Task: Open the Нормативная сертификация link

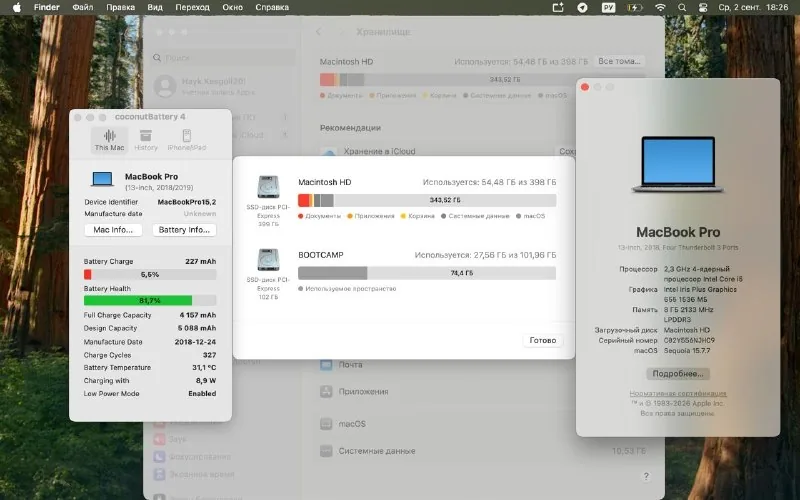Action: tap(678, 393)
